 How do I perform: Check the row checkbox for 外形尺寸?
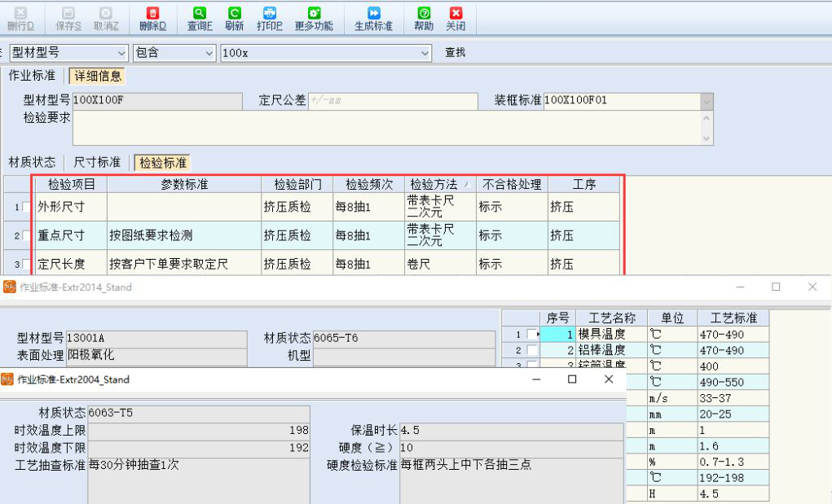point(27,208)
